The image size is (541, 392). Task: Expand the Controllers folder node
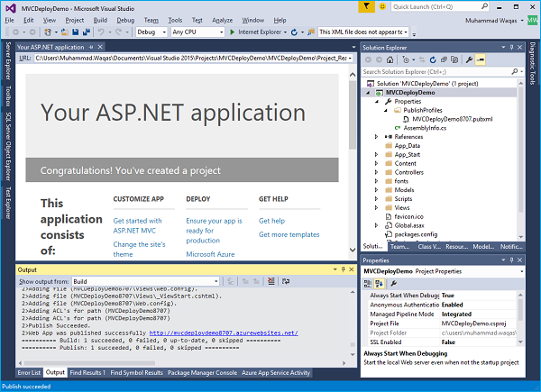coord(377,171)
